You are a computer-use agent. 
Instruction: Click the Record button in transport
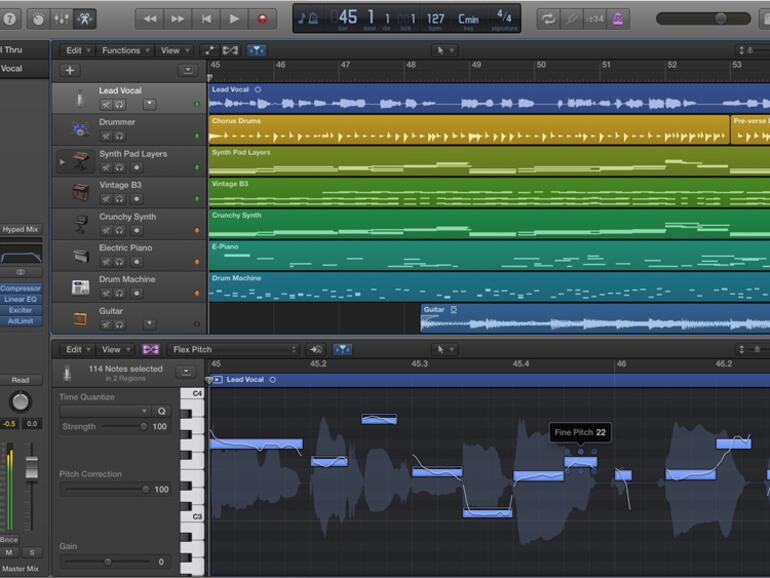click(264, 18)
